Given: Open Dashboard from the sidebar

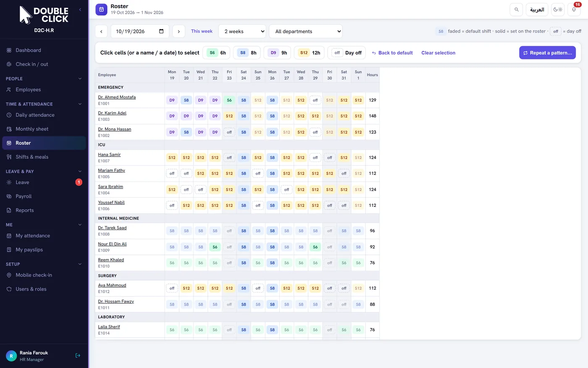Looking at the screenshot, I should tap(44, 50).
